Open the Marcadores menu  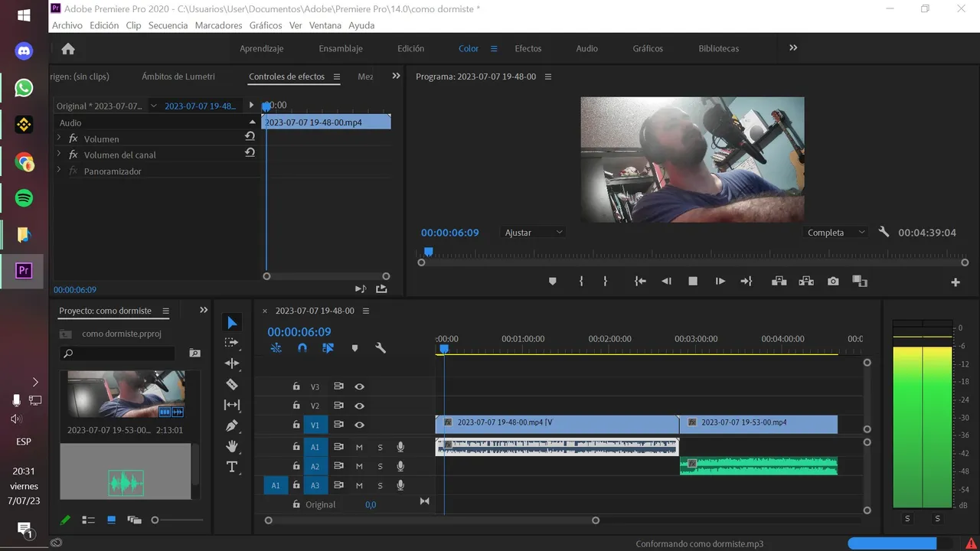(x=218, y=25)
